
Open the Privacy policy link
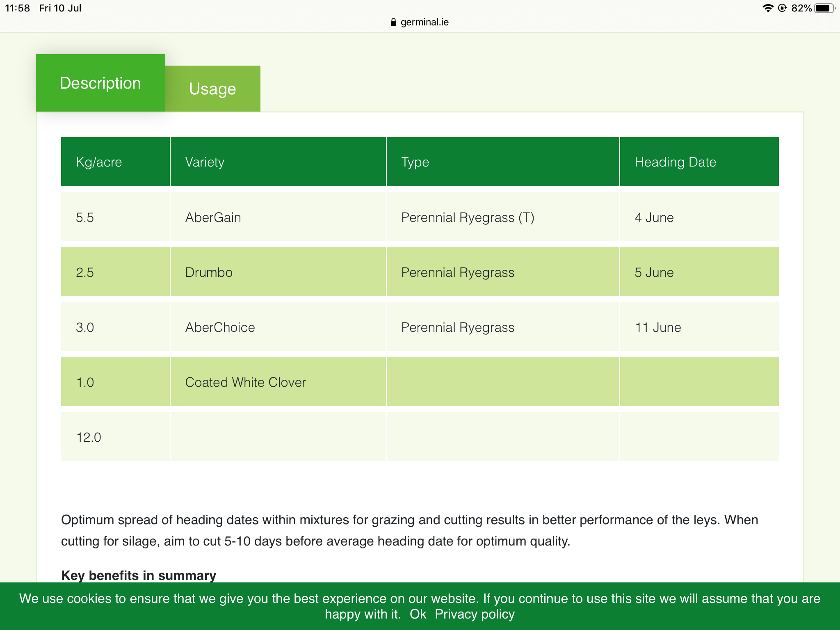(475, 614)
